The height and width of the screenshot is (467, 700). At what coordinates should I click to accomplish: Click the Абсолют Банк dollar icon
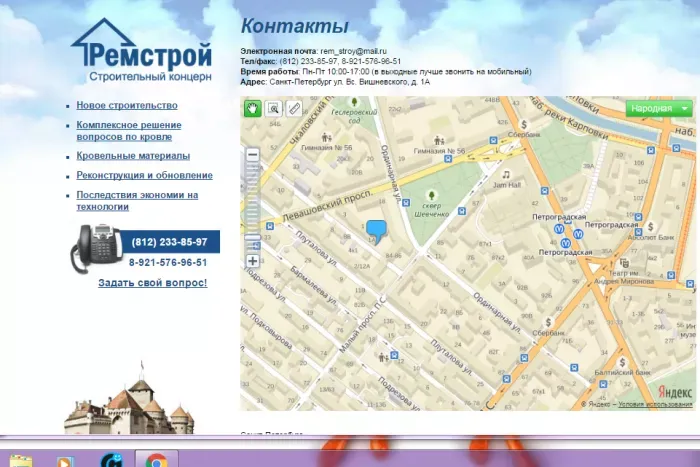coord(650,227)
